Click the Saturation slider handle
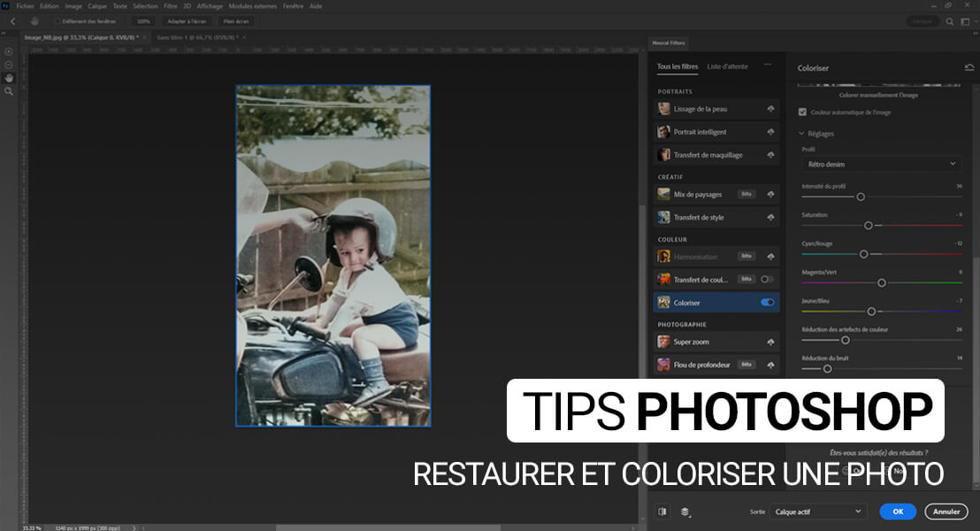Image resolution: width=980 pixels, height=531 pixels. (869, 225)
